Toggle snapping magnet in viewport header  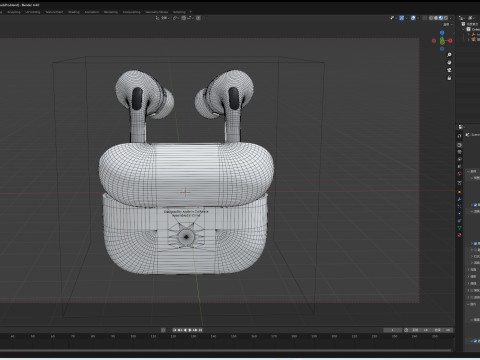(184, 18)
